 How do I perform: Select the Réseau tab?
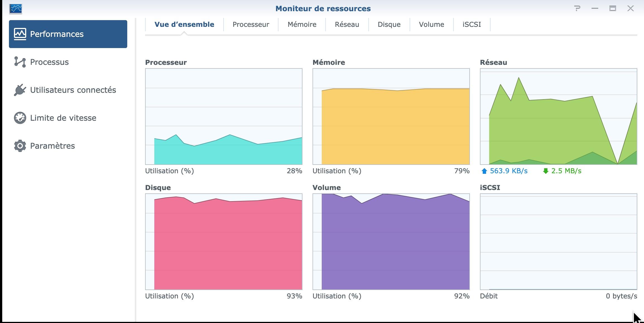click(347, 25)
